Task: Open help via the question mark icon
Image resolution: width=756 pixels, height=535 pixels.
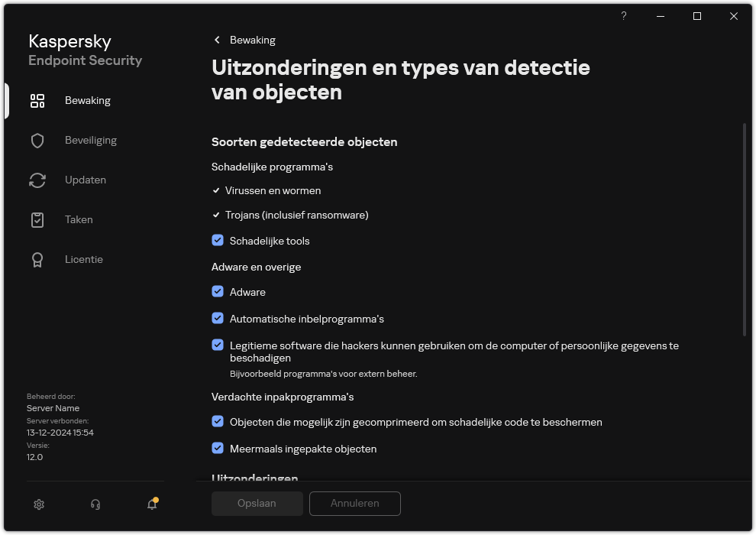Action: 623,16
